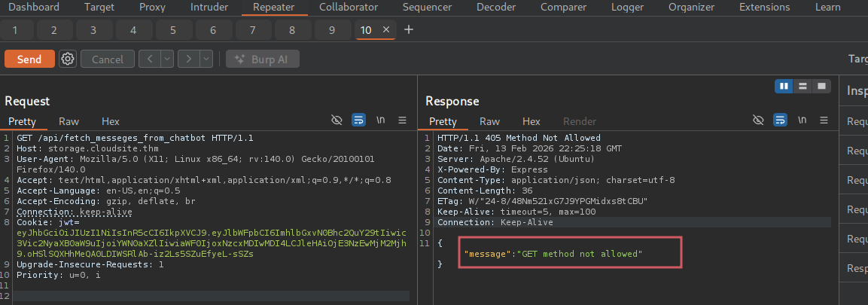Click the Host: storage.cloudsite.thm header
This screenshot has height=305, width=868.
pyautogui.click(x=87, y=148)
